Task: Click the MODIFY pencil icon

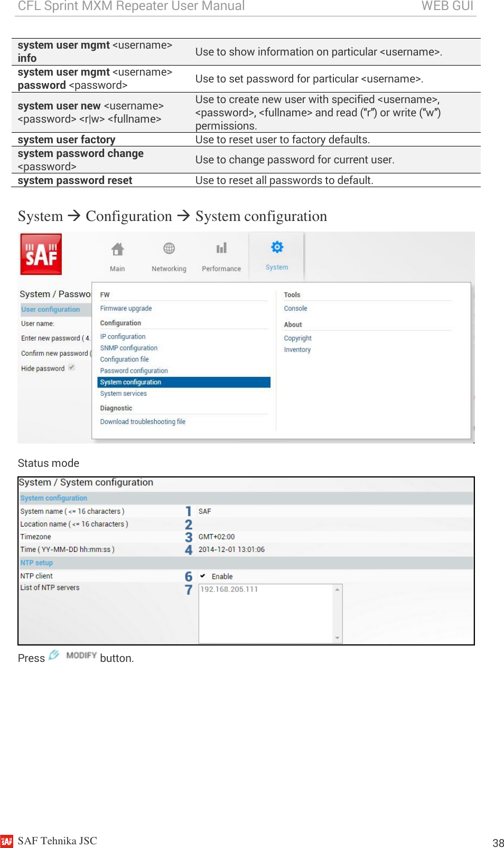Action: click(x=54, y=655)
